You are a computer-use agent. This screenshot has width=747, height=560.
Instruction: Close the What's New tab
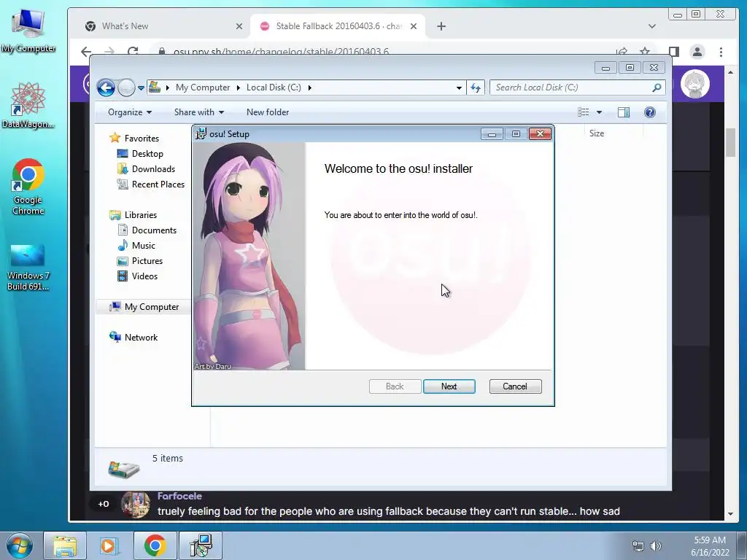239,26
